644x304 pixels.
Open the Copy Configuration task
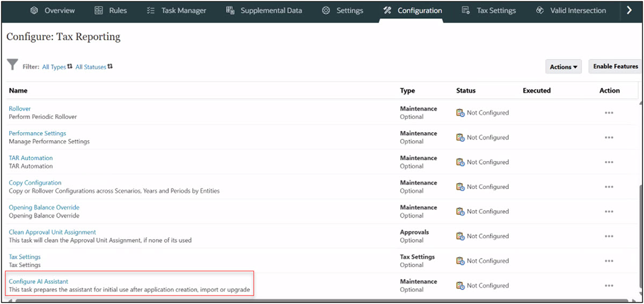click(35, 183)
